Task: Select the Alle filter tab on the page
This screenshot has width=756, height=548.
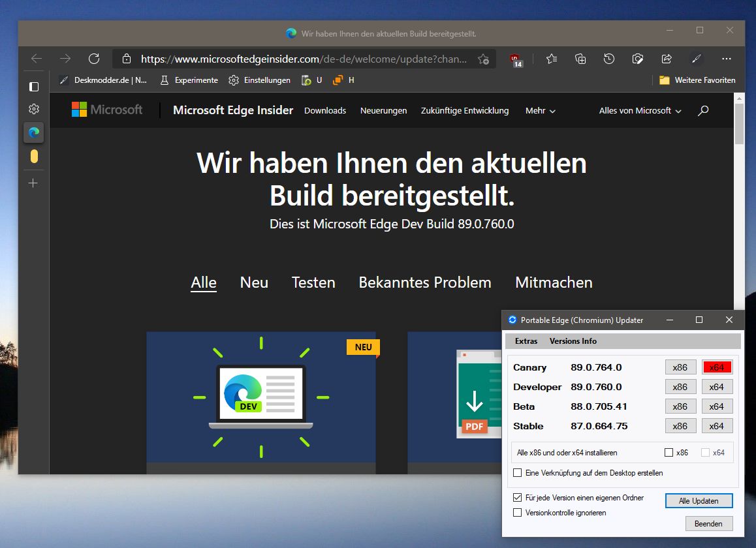Action: (204, 282)
